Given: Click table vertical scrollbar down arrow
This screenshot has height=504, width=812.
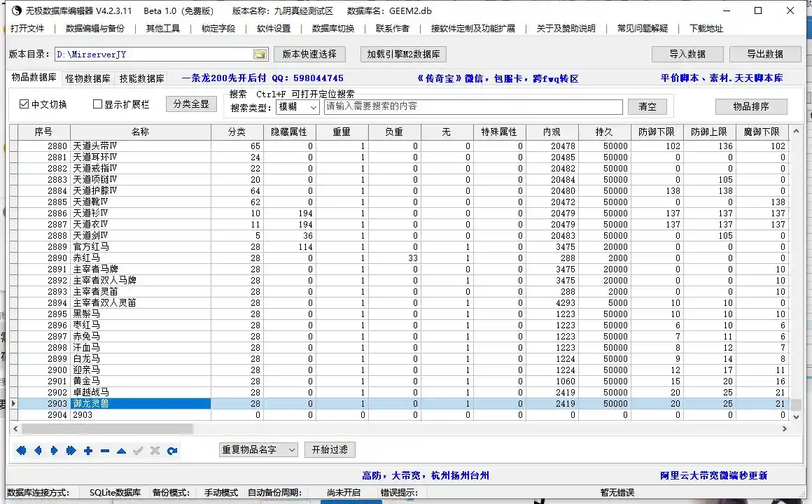Looking at the screenshot, I should (x=797, y=416).
